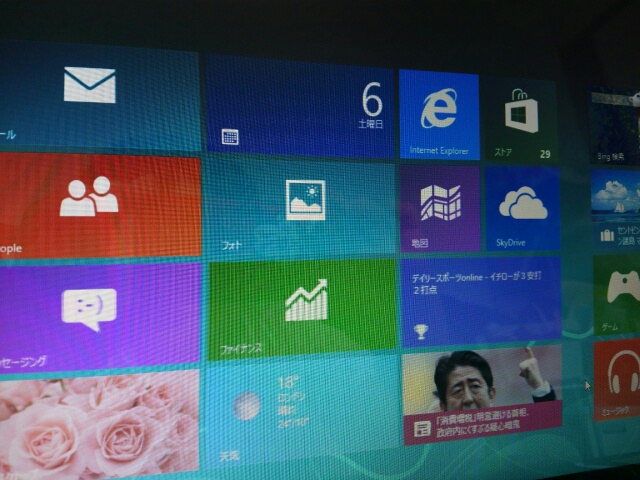Click the Store update count 29
The height and width of the screenshot is (480, 640).
[545, 154]
